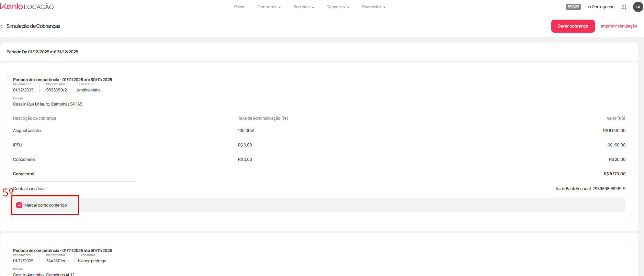
Task: Click the Gerar cobrança button
Action: tap(573, 26)
